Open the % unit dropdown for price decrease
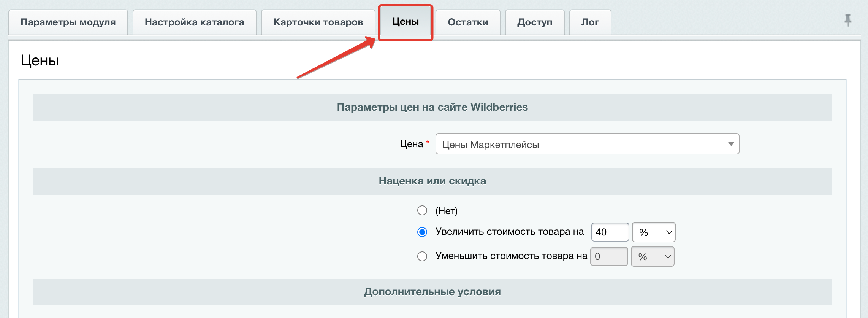The image size is (868, 318). pos(653,256)
